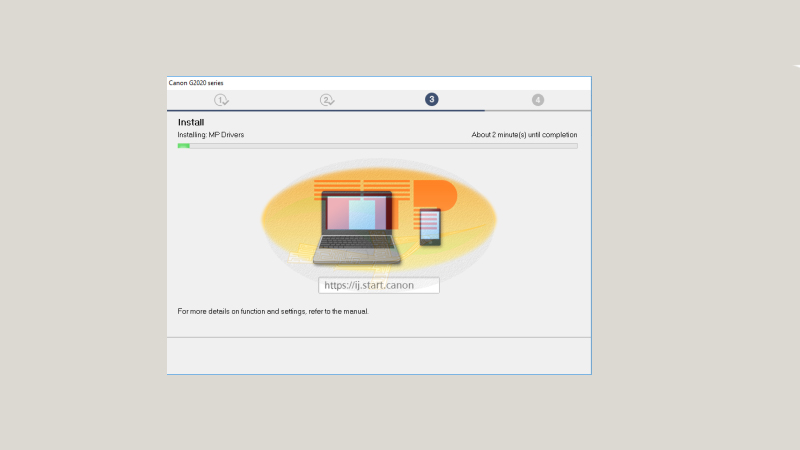
Task: Click the smartphone illustration
Action: pos(430,227)
